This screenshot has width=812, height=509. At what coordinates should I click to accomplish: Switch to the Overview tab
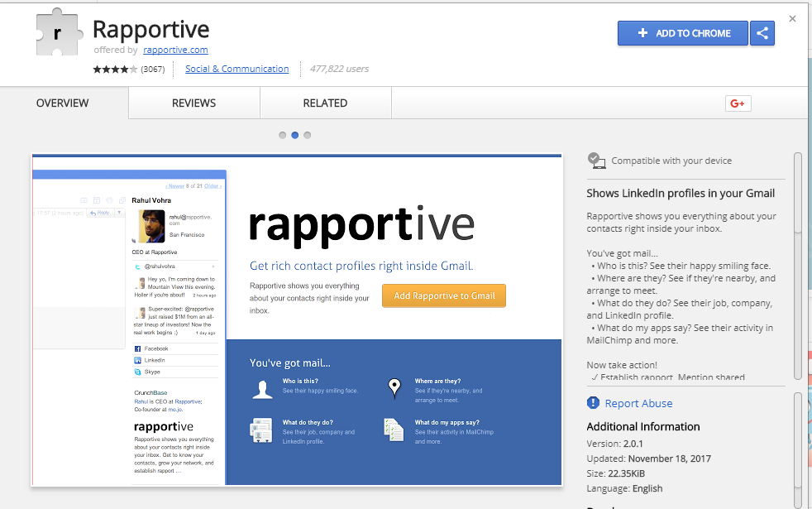[x=63, y=103]
